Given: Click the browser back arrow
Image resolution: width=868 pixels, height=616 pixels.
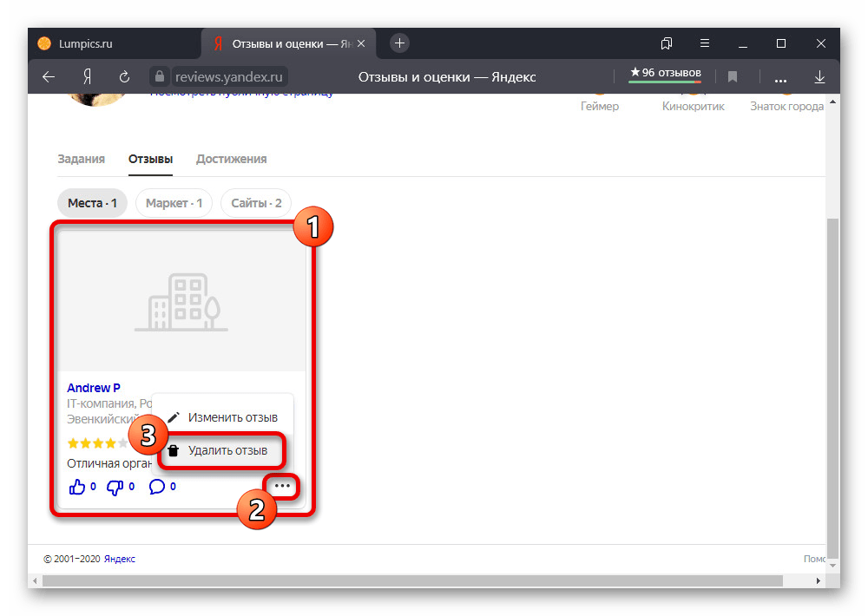Looking at the screenshot, I should (49, 77).
